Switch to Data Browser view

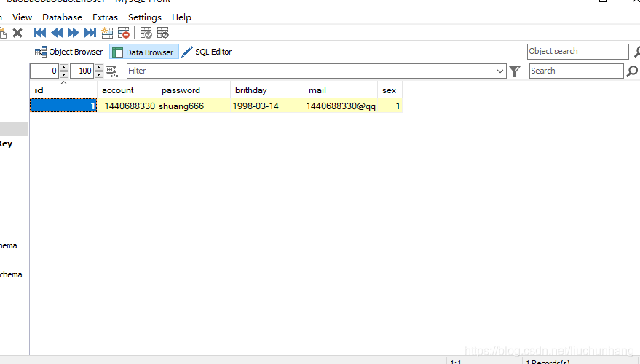pyautogui.click(x=144, y=52)
